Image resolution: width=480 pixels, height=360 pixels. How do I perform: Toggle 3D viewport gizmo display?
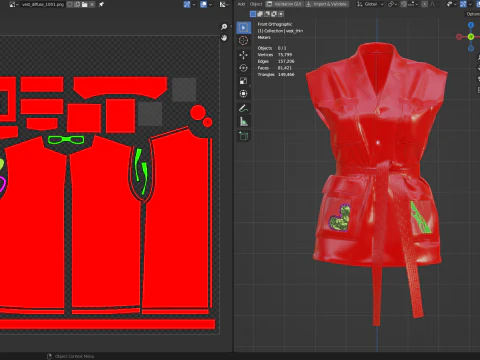[463, 4]
